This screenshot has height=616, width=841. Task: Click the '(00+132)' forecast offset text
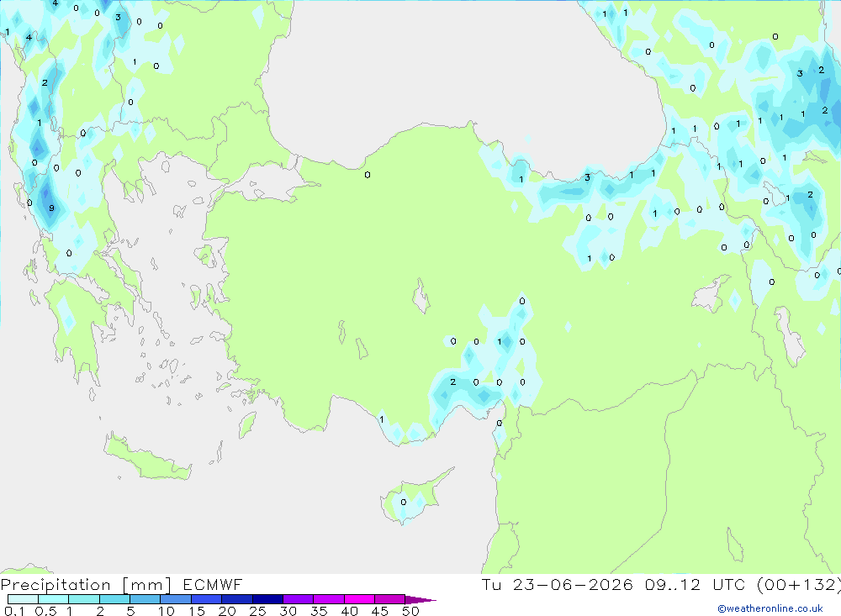click(799, 585)
